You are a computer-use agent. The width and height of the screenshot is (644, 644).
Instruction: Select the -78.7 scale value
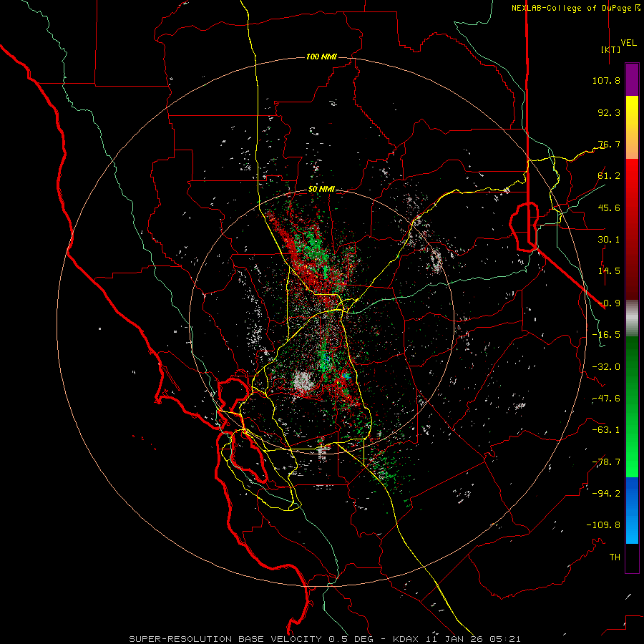pyautogui.click(x=606, y=462)
